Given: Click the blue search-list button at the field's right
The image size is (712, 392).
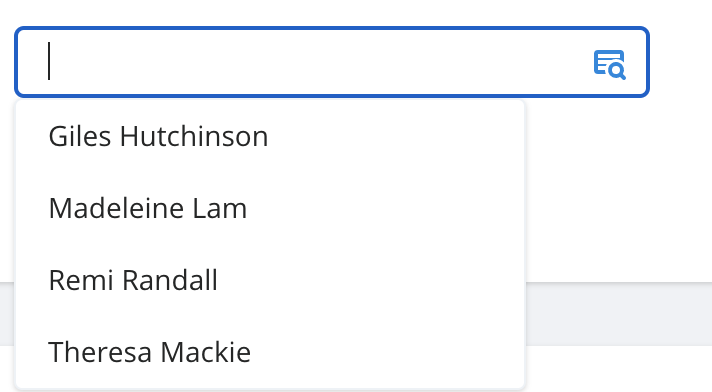Looking at the screenshot, I should (609, 65).
